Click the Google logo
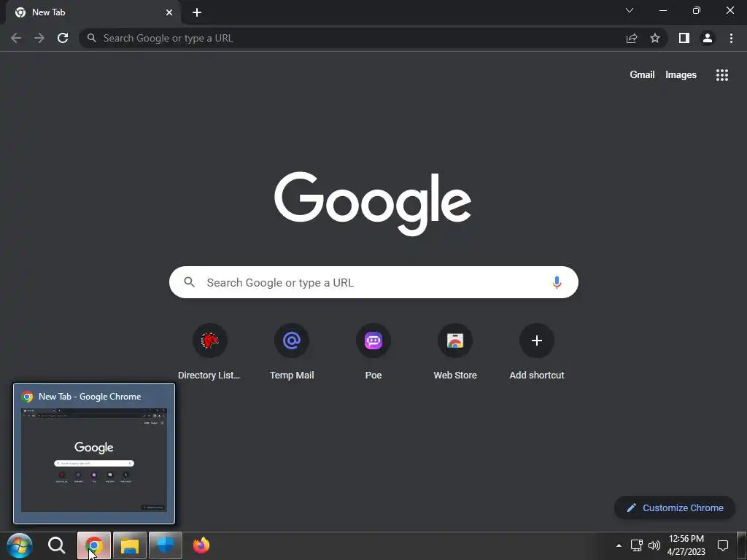Viewport: 747px width, 560px height. click(373, 203)
